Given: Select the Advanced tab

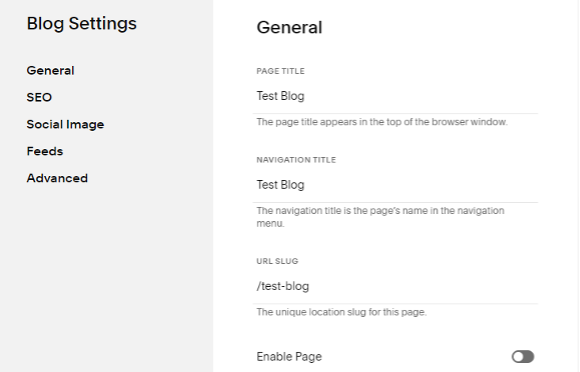Looking at the screenshot, I should point(57,178).
